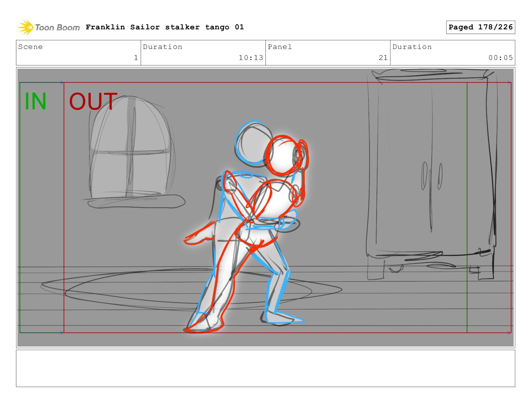The image size is (532, 411).
Task: Select the title 'Franklin Sailor stalker tango 01'
Action: point(165,27)
